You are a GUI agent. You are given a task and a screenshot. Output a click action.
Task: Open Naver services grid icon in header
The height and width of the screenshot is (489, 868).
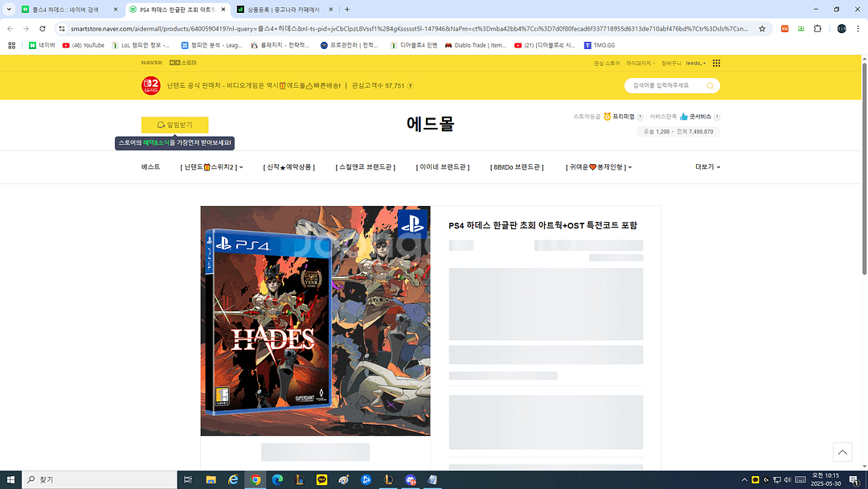[716, 63]
